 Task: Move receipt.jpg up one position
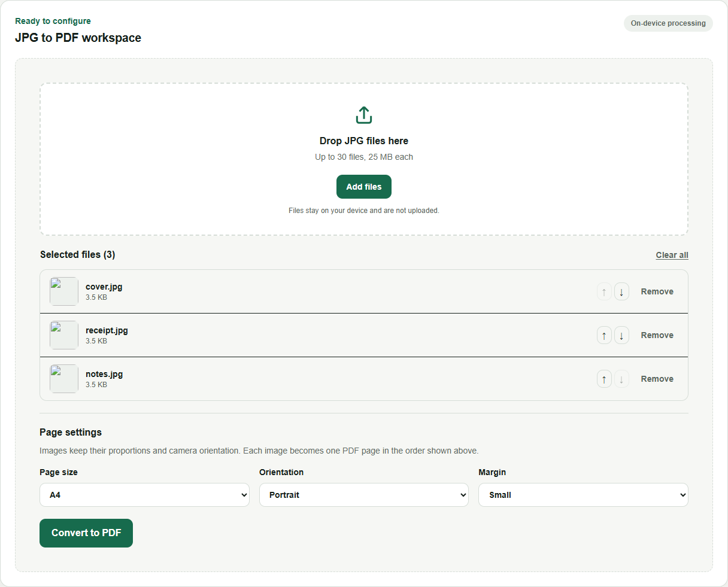point(604,335)
